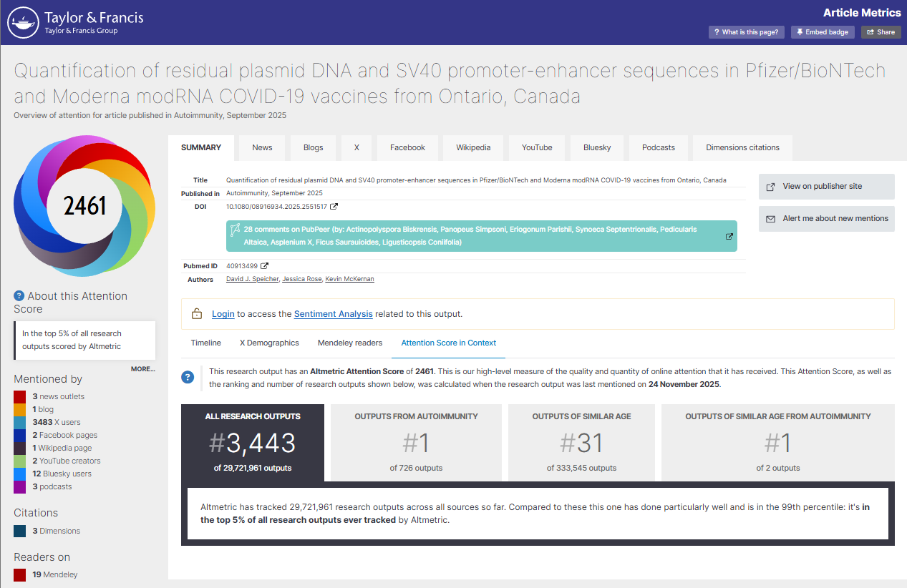
Task: Click the 3 Dimensions citations entry
Action: [x=56, y=531]
